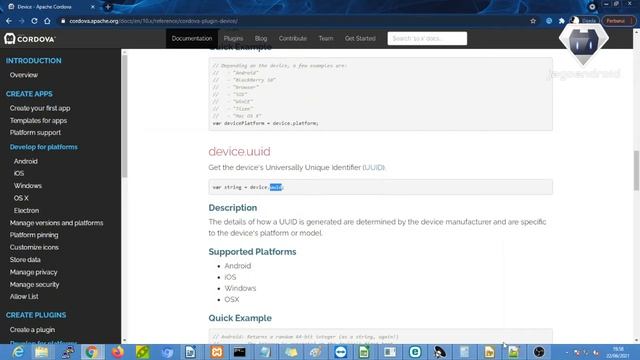Open Store data sidebar link
The height and width of the screenshot is (360, 640).
pos(25,260)
